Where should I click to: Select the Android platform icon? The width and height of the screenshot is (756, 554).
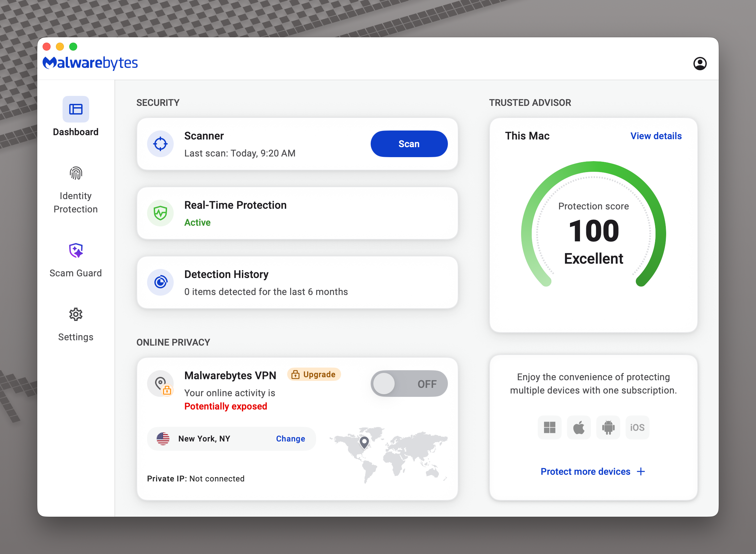(608, 427)
